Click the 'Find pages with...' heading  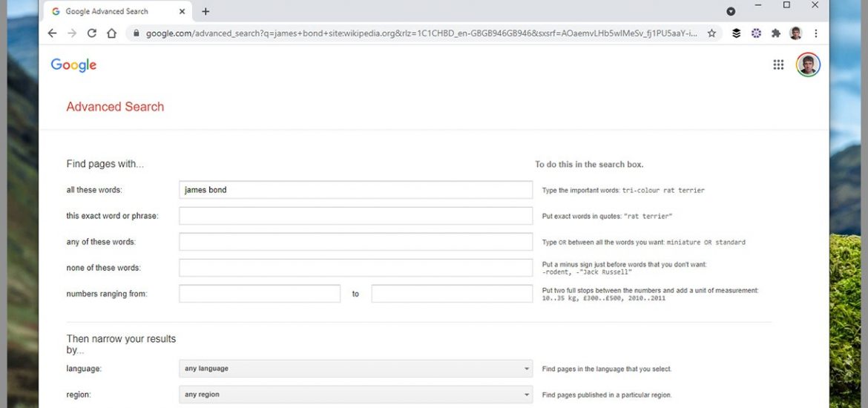coord(105,164)
